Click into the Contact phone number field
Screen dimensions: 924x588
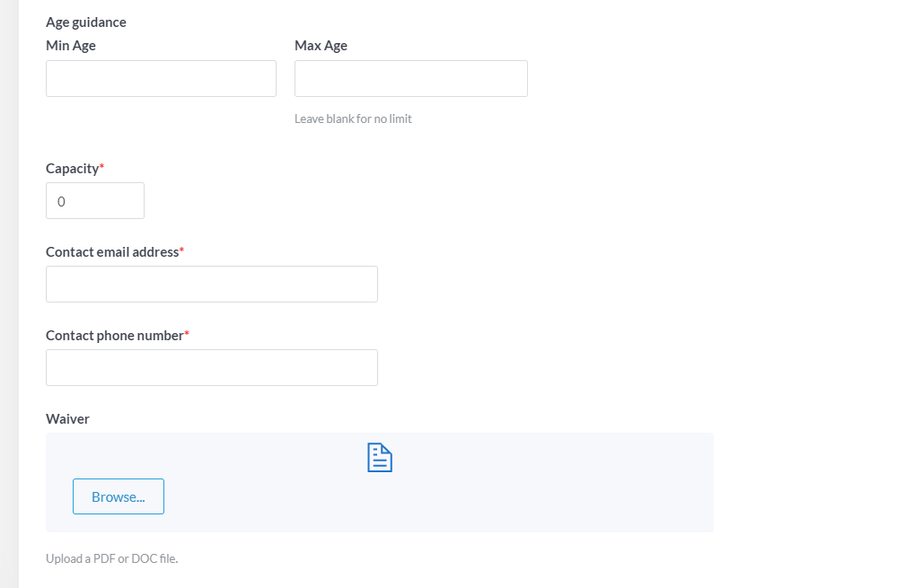click(x=212, y=368)
